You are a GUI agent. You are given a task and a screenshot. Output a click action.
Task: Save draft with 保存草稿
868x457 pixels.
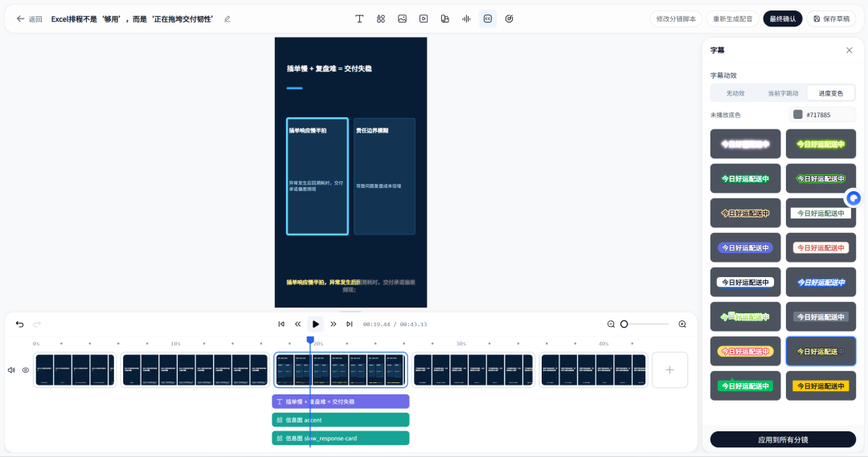831,18
